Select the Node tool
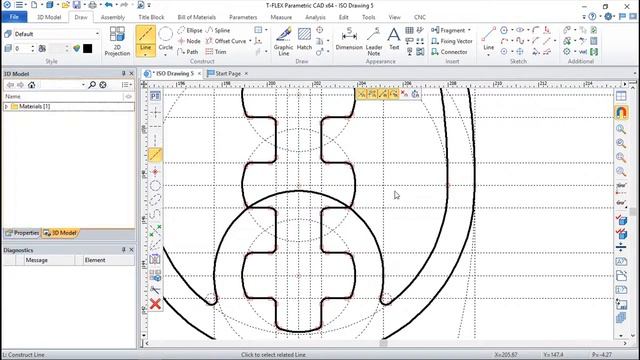This screenshot has width=640, height=360. click(189, 41)
